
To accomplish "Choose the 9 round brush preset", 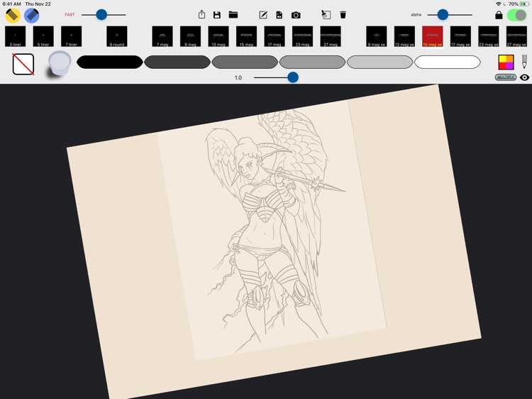I will click(x=117, y=36).
